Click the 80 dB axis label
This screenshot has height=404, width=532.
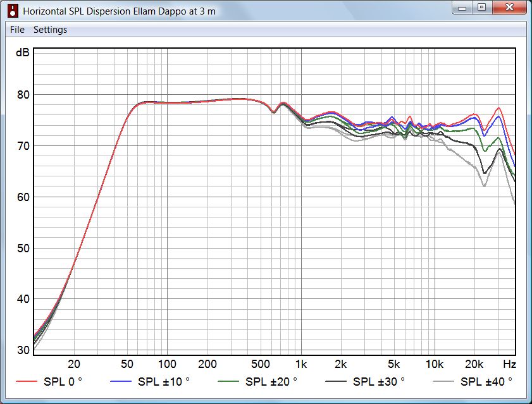pyautogui.click(x=23, y=95)
